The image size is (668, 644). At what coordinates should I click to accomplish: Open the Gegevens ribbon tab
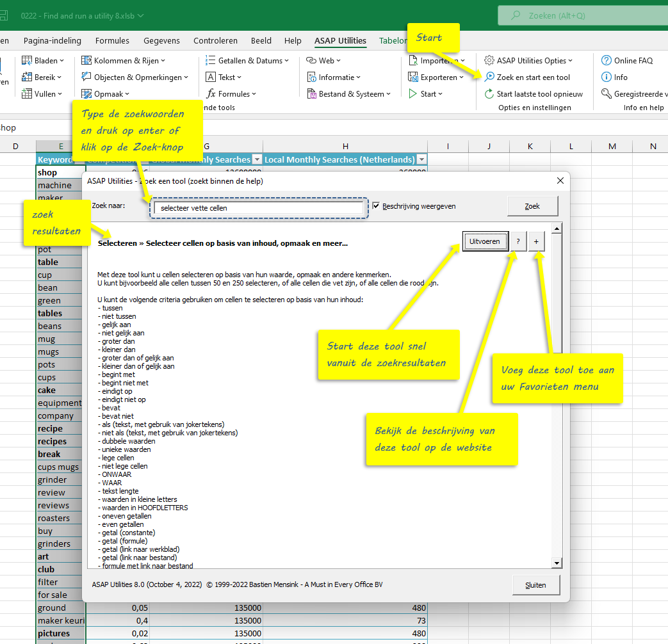point(161,40)
